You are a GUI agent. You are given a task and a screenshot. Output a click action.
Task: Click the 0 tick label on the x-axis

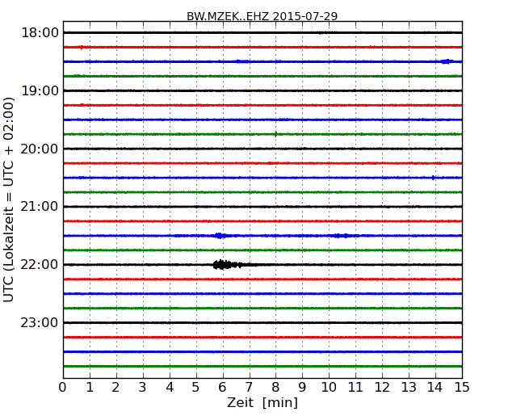coord(63,388)
